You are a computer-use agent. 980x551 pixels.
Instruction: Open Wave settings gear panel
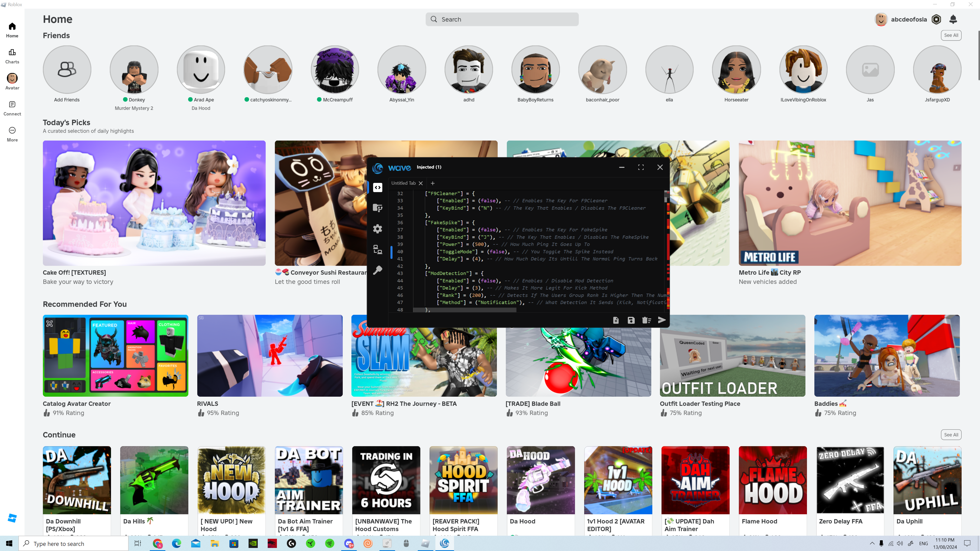click(x=377, y=229)
